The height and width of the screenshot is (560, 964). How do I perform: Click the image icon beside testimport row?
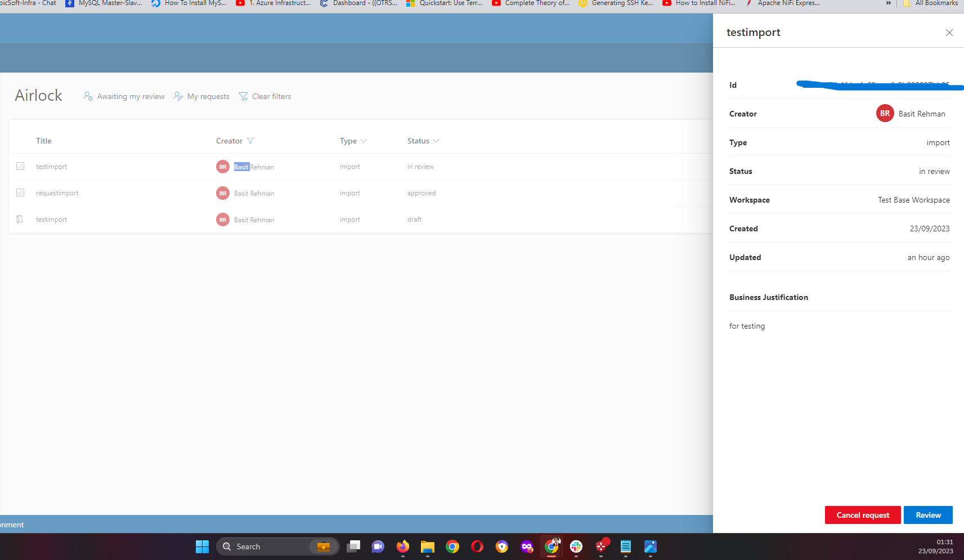click(20, 166)
